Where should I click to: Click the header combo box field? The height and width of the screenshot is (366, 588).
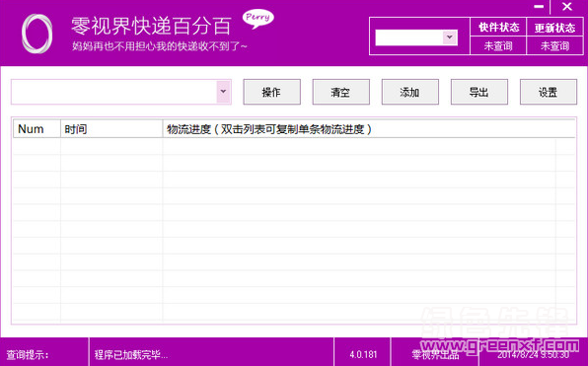click(x=416, y=37)
